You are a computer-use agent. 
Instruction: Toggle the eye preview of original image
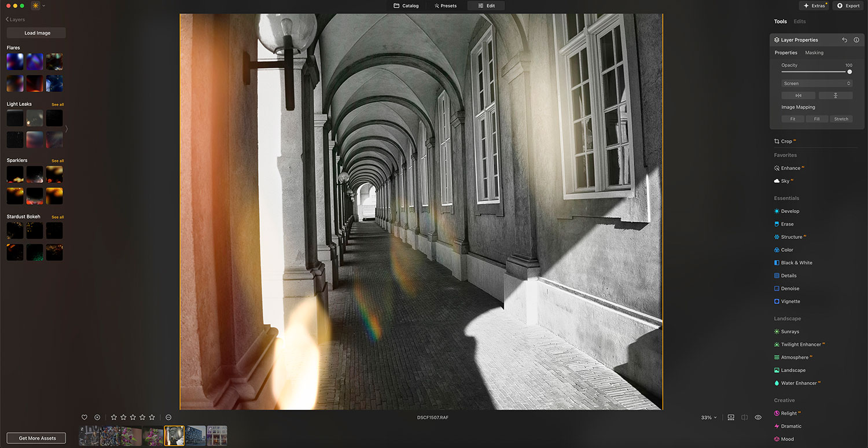click(758, 417)
